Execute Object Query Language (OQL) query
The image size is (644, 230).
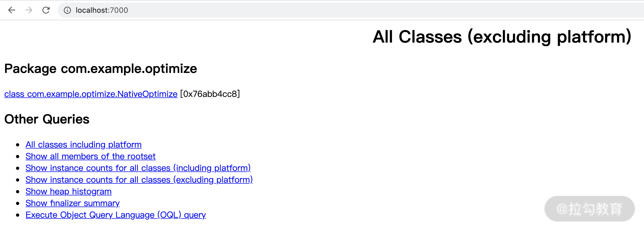pyautogui.click(x=116, y=215)
